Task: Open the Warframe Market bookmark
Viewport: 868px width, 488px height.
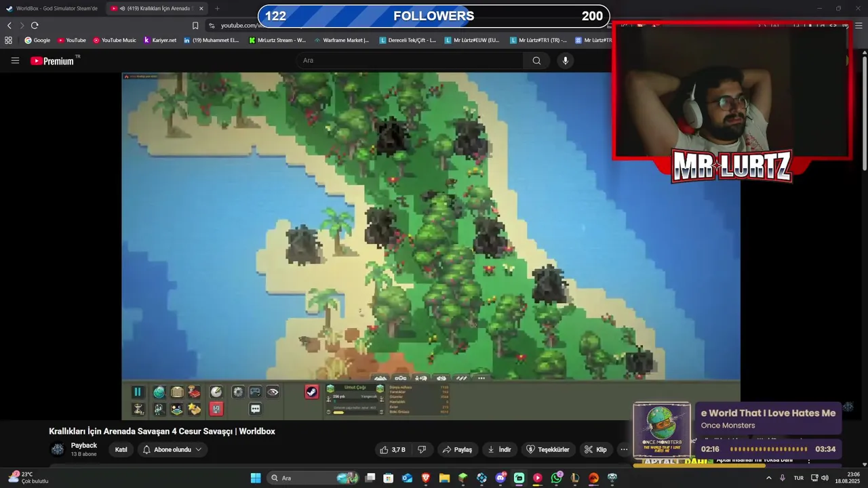Action: point(341,40)
